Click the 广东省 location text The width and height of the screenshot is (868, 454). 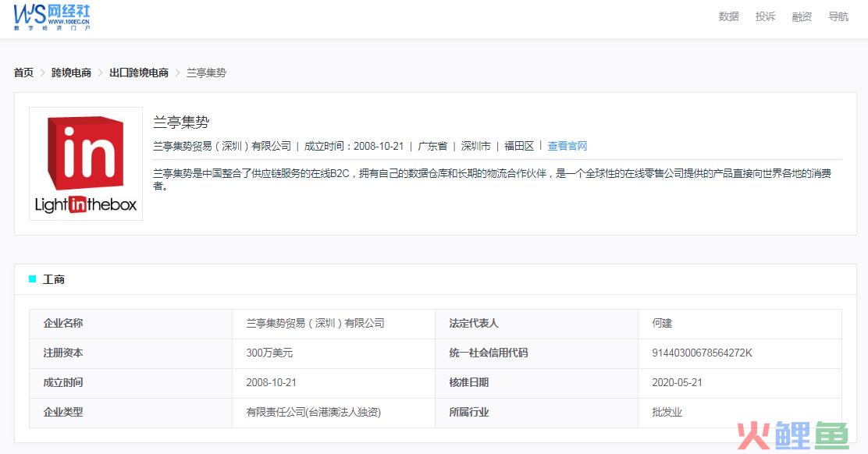click(432, 146)
